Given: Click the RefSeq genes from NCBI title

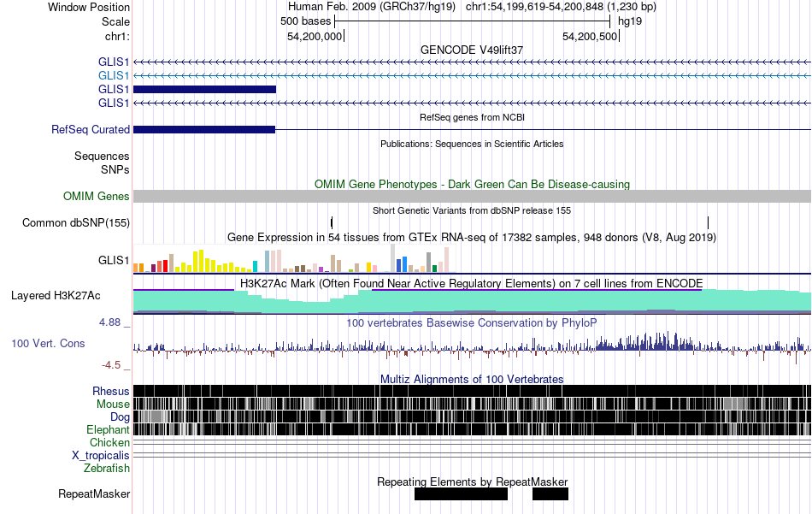Looking at the screenshot, I should coord(473,118).
